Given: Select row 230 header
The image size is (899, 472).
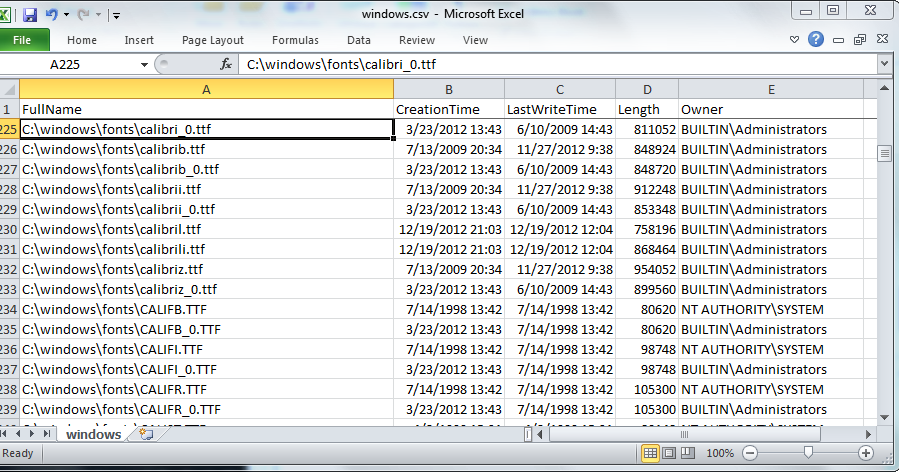Looking at the screenshot, I should [9, 229].
